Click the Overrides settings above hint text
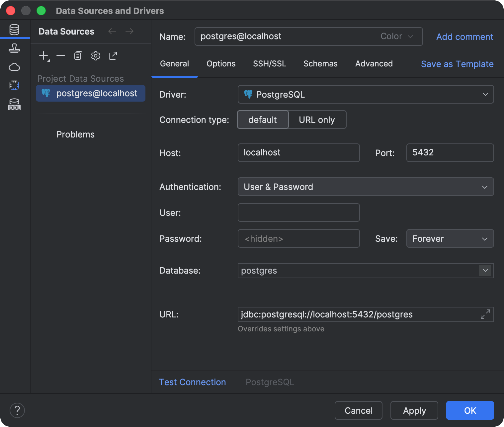 pos(281,329)
